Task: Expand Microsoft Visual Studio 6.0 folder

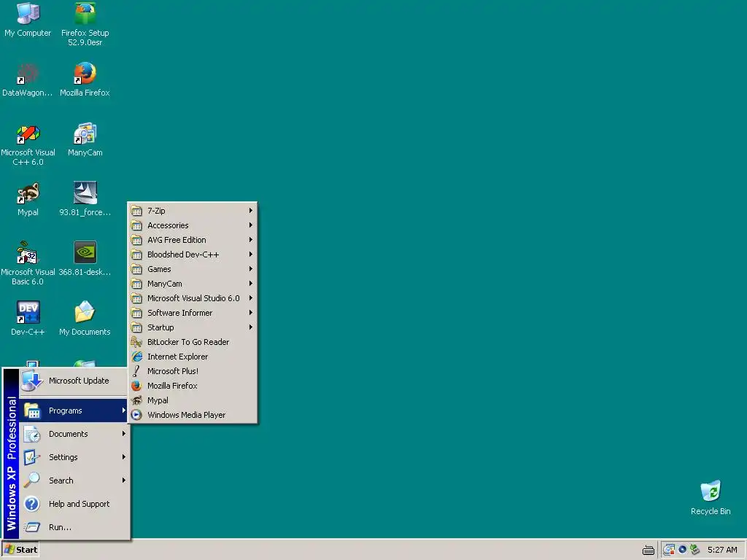Action: (x=193, y=298)
